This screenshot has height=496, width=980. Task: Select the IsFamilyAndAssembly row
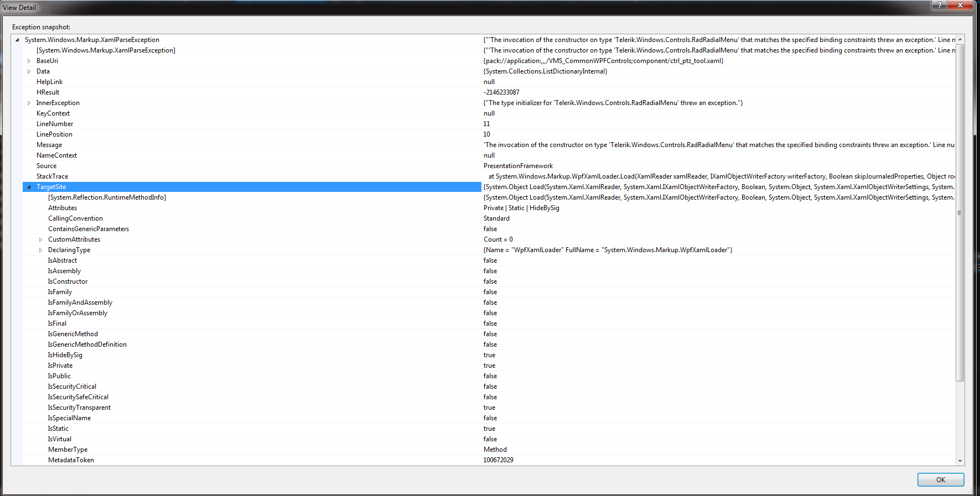(x=489, y=302)
